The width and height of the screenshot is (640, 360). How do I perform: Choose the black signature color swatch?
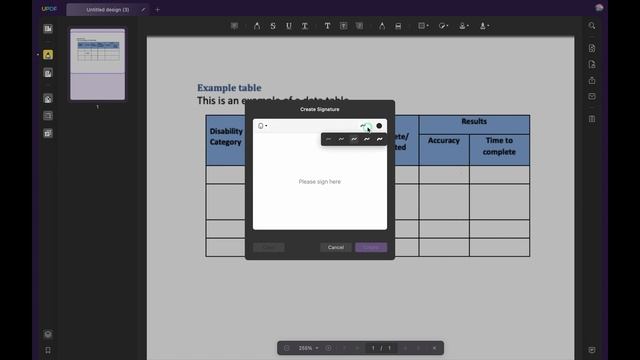tap(379, 126)
